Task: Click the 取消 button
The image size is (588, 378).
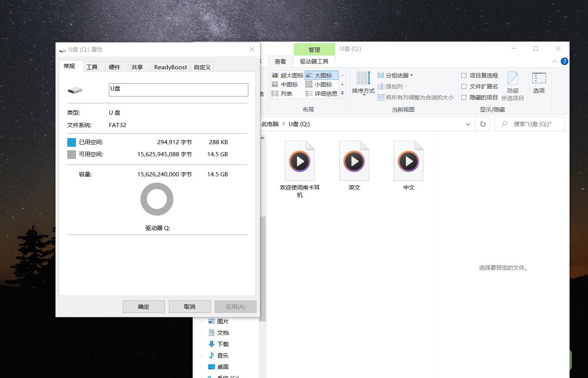Action: pos(190,306)
